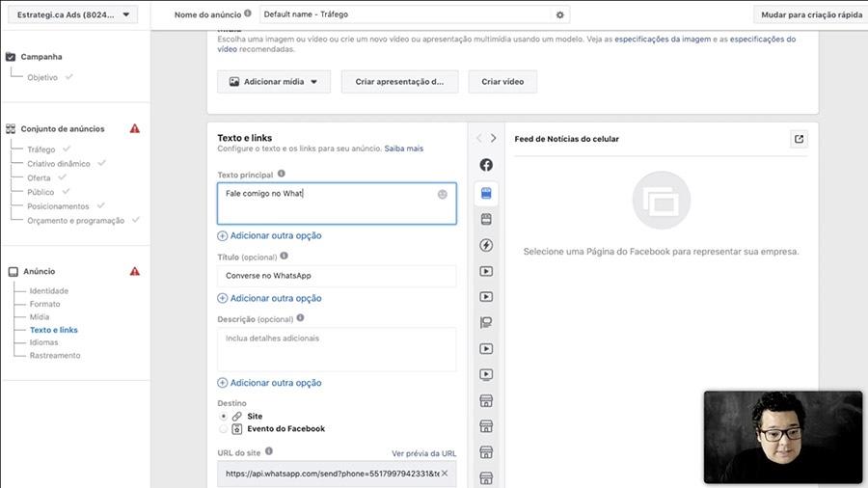The width and height of the screenshot is (868, 488).
Task: Click the calendar icon beside Evento do Facebook
Action: pos(237,429)
